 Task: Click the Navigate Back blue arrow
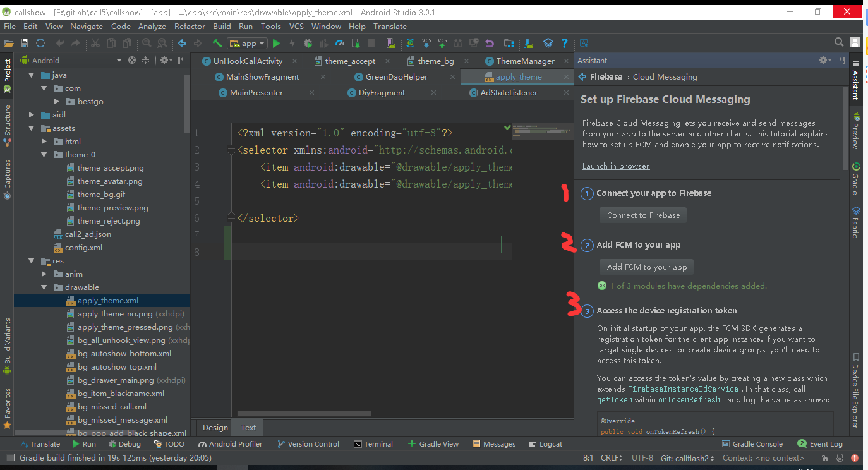(x=182, y=43)
